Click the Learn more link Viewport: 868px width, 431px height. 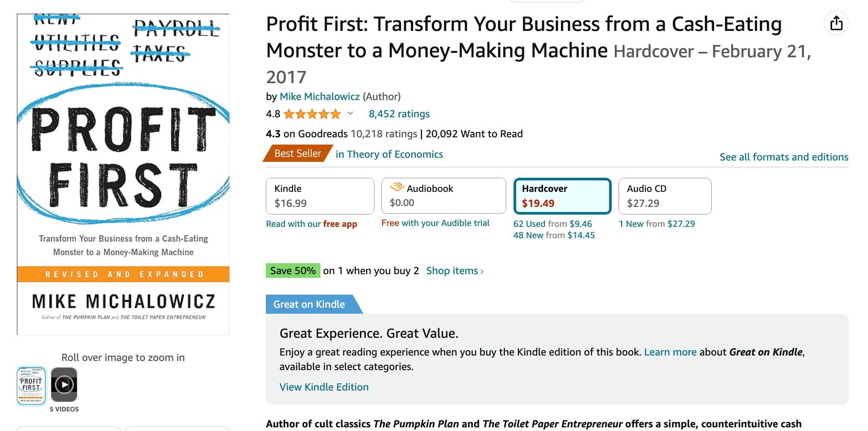click(670, 352)
